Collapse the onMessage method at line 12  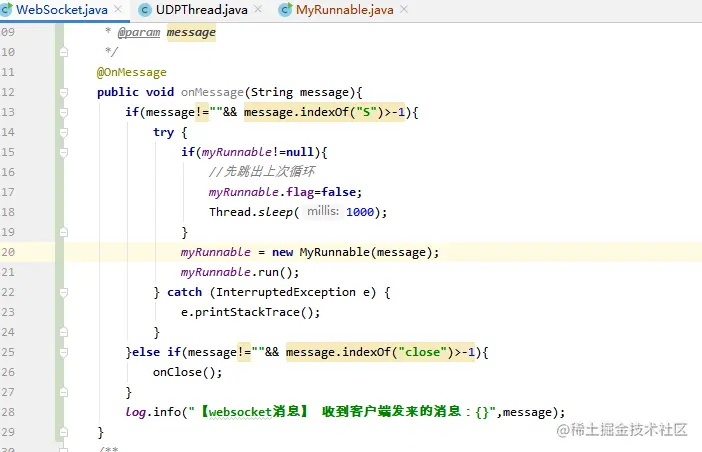click(x=64, y=92)
